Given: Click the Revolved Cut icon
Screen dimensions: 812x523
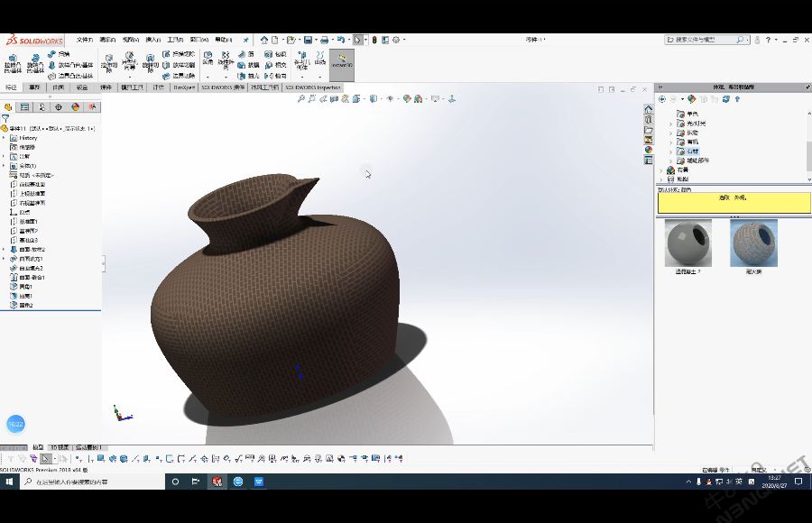Looking at the screenshot, I should pyautogui.click(x=150, y=64).
